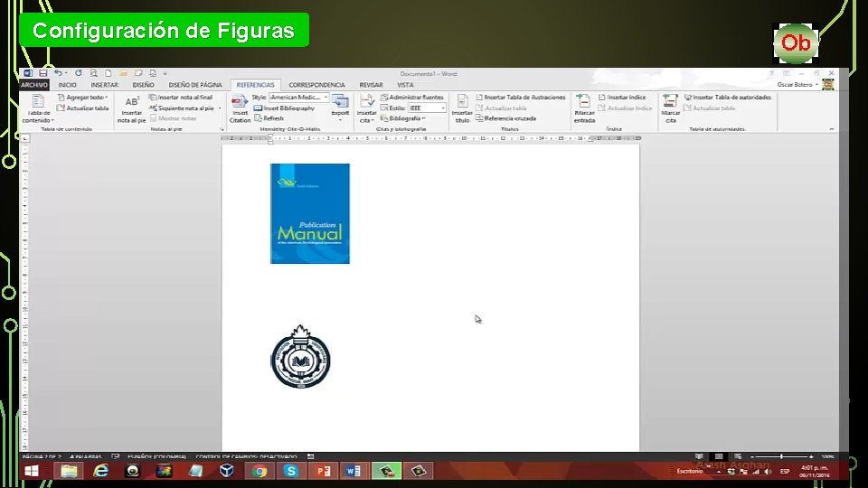Open Mendeley Export dropdown
Screen dimensions: 868x488
(340, 108)
